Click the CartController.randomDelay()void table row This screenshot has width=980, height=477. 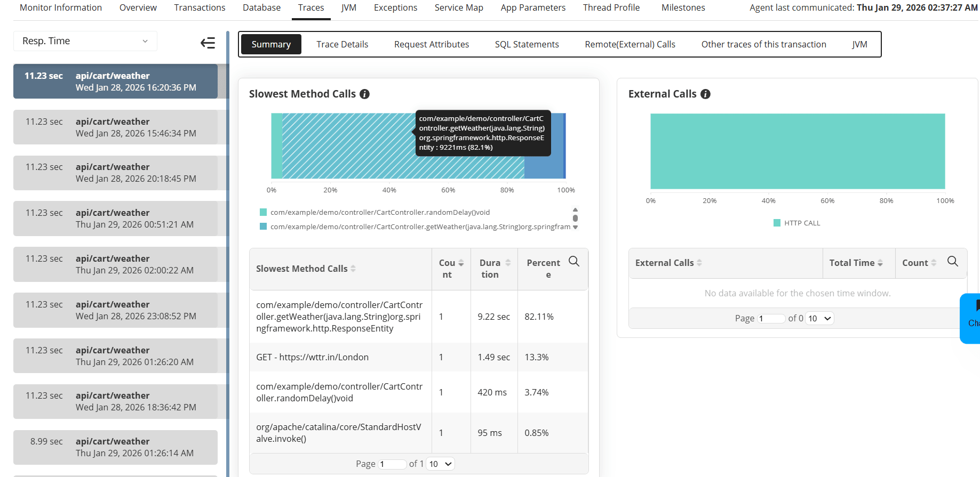419,392
